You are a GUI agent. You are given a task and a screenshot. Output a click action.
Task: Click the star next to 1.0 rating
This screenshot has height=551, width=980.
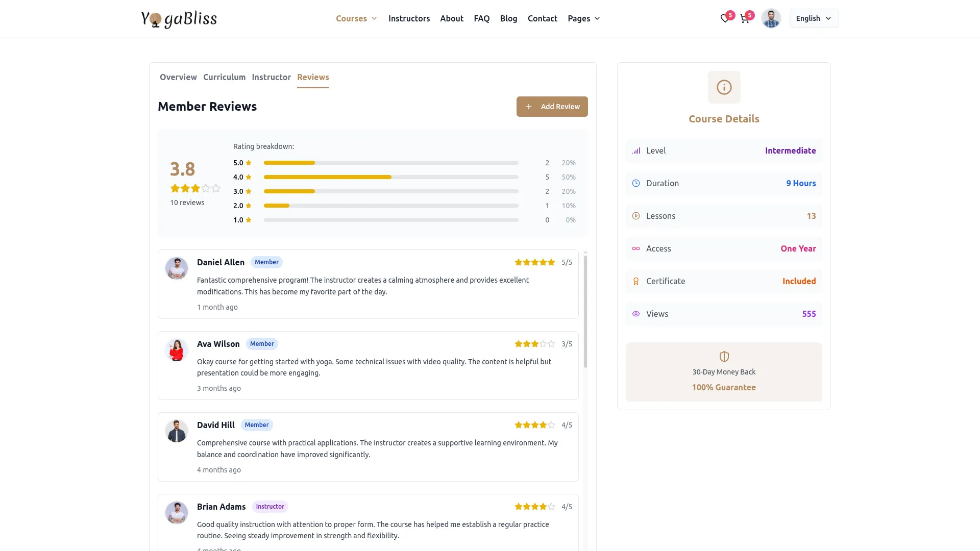[249, 220]
